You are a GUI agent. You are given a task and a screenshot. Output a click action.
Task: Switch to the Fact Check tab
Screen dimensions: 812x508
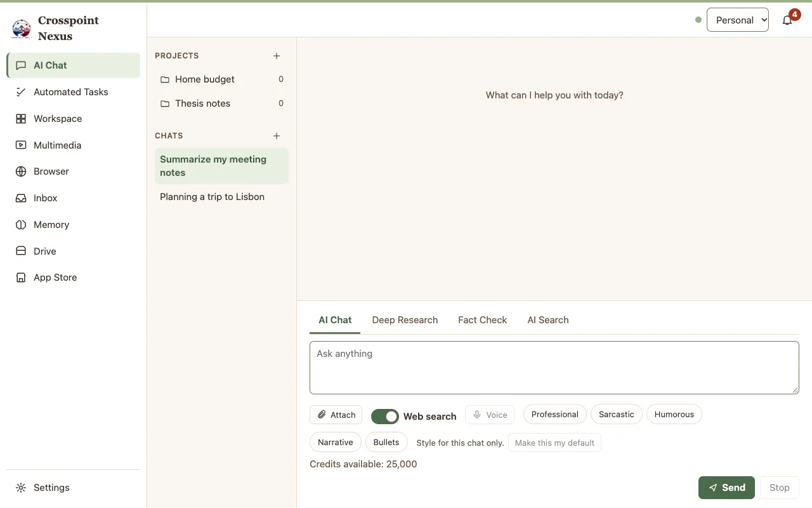(483, 320)
